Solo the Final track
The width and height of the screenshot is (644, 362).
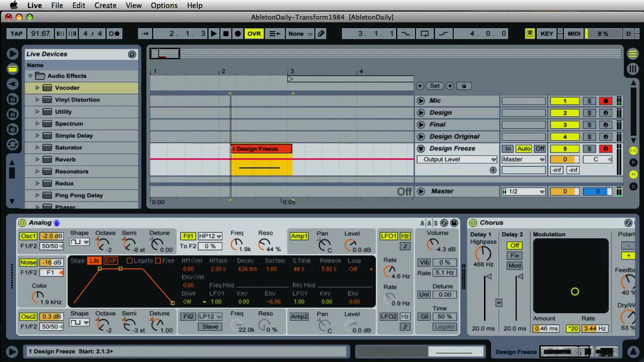[x=589, y=125]
